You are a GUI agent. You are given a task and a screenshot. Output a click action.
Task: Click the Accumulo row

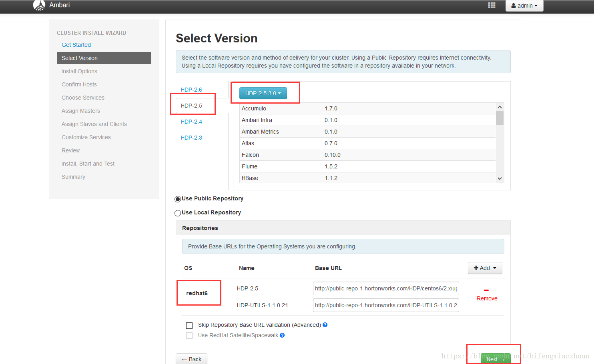coord(367,108)
